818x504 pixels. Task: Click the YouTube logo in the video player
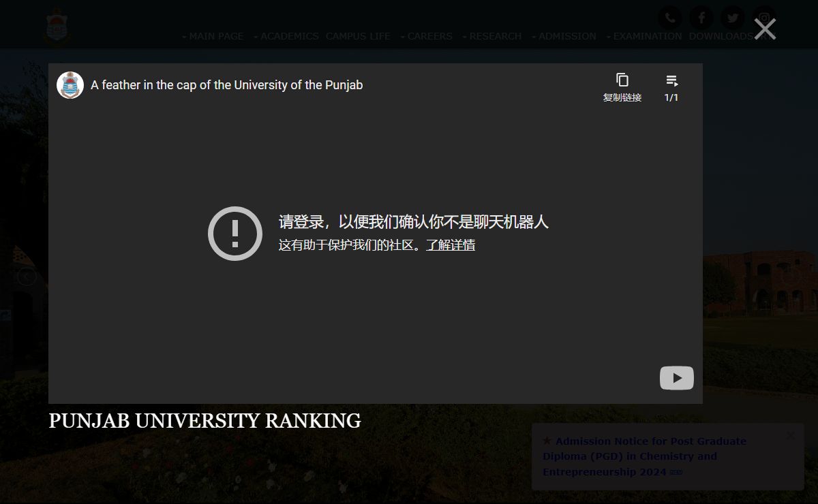(x=677, y=378)
